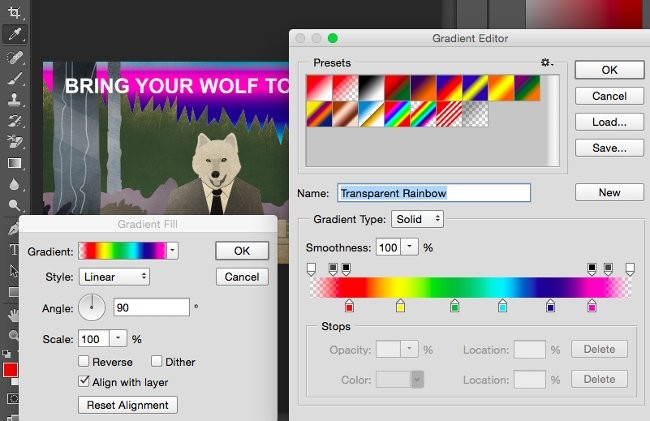Select the Crop tool
The image size is (650, 421).
14,13
